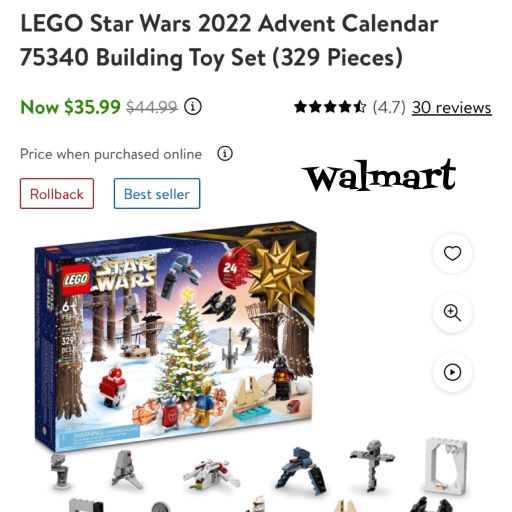
Task: Click the 4.7 rating number
Action: click(389, 107)
